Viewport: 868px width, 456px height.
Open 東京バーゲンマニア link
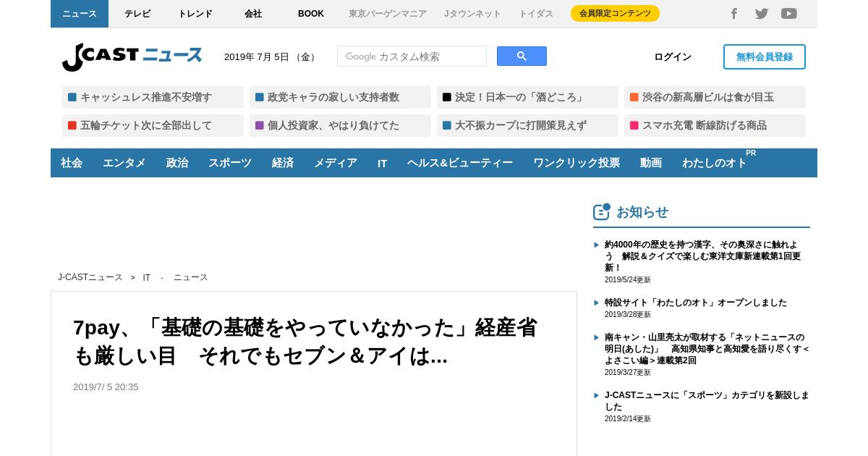(388, 14)
